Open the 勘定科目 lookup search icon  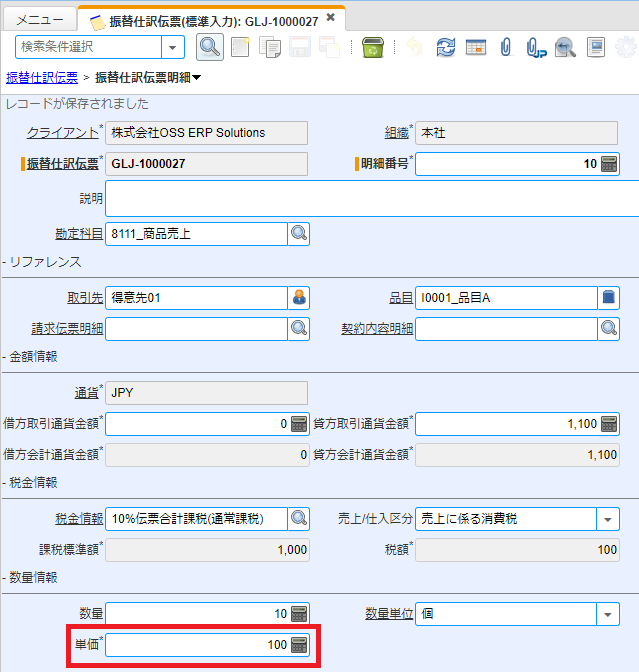299,234
